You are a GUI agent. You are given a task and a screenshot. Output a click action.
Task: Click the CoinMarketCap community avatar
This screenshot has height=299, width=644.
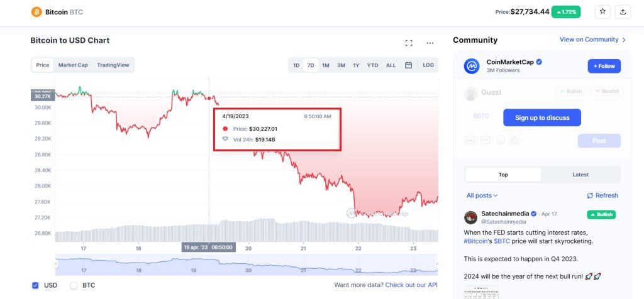pyautogui.click(x=472, y=66)
